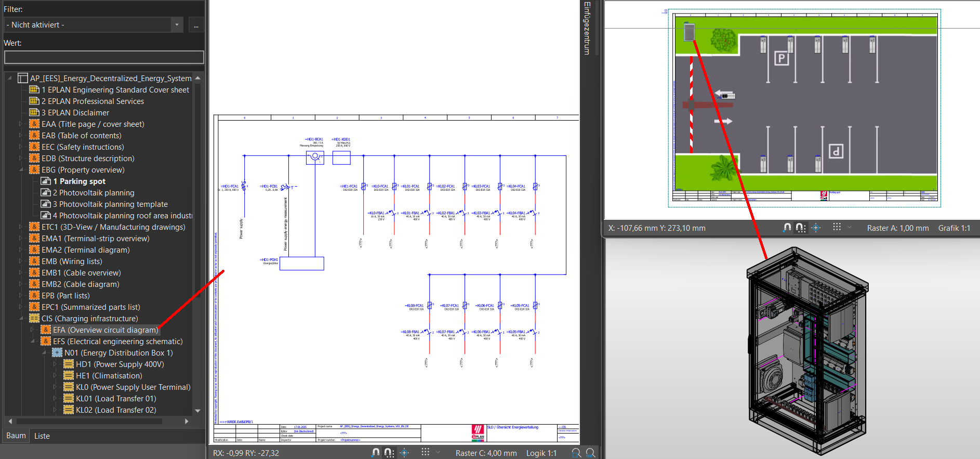Open the Einfügezentrum side tab
The image size is (980, 459).
(x=587, y=29)
